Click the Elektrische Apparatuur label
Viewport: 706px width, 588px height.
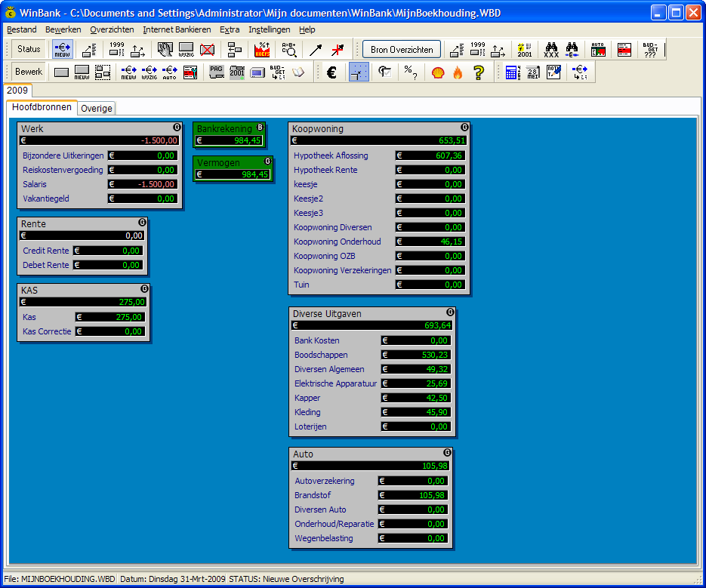tap(335, 383)
